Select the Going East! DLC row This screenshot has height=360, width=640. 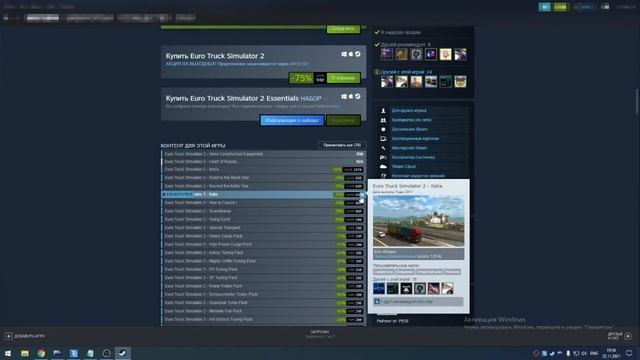pos(264,220)
